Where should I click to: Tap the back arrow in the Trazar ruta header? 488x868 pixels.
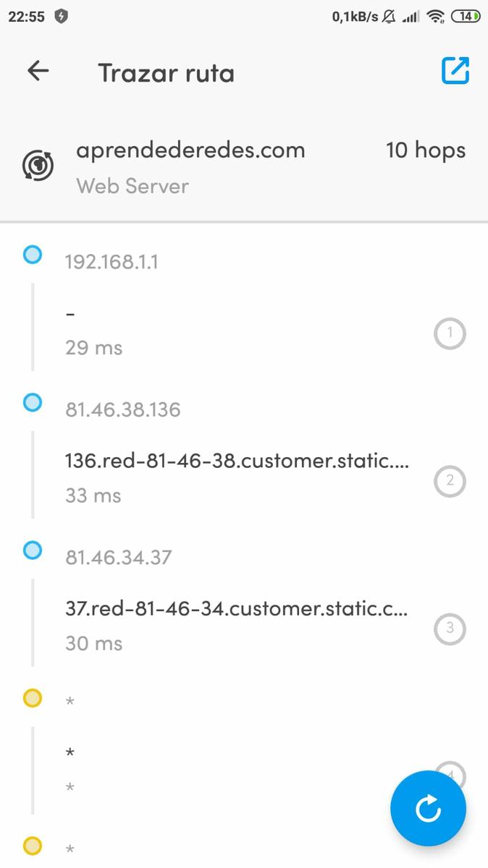pos(37,70)
